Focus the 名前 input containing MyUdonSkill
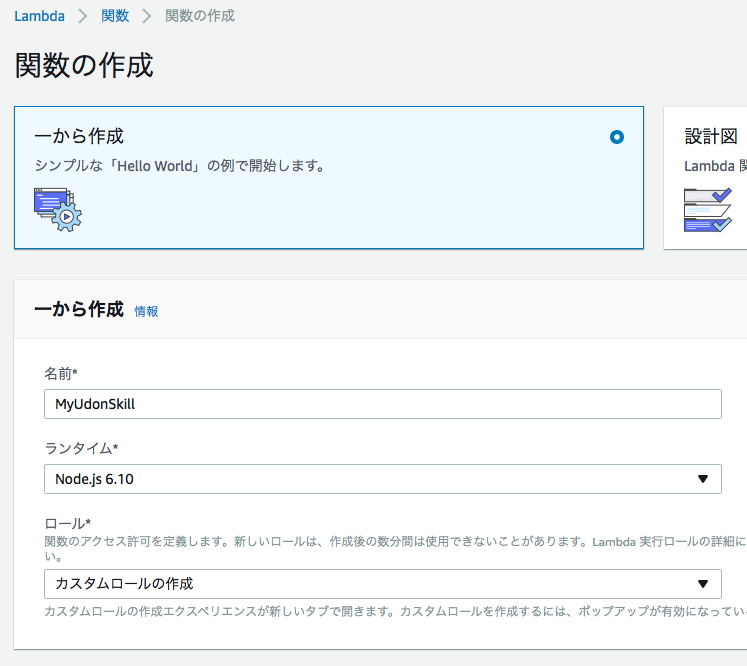 click(x=383, y=404)
